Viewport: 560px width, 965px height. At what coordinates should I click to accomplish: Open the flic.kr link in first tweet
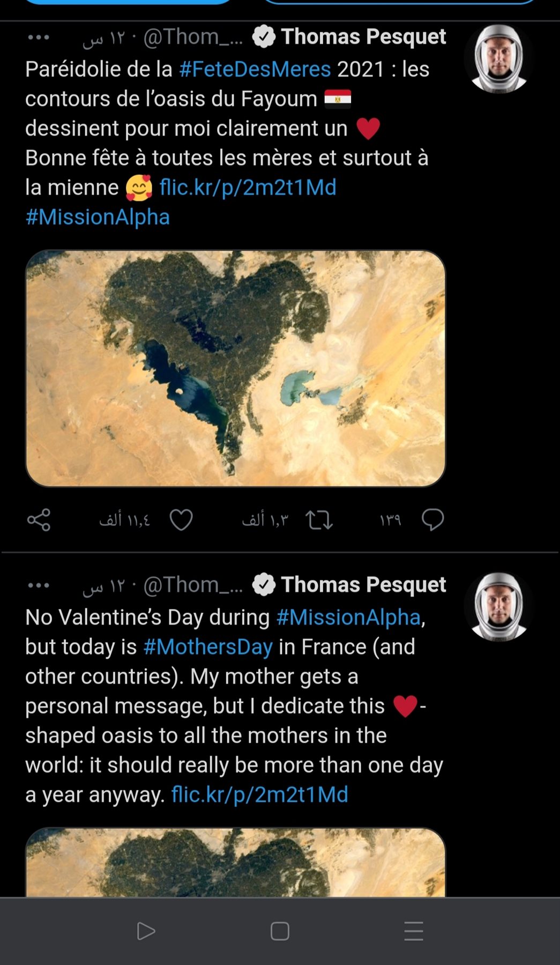pos(248,188)
